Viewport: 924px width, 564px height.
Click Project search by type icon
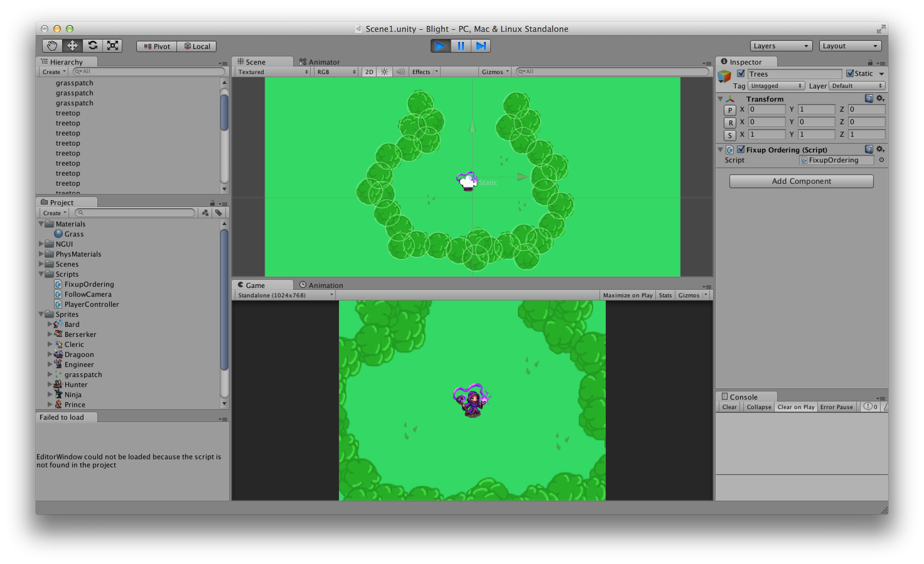tap(205, 213)
